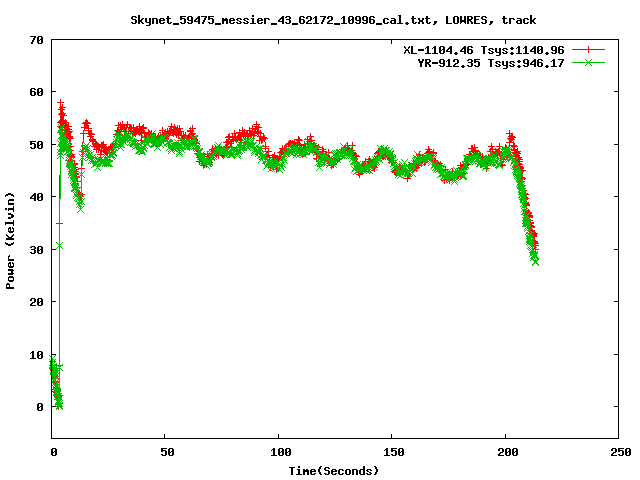The height and width of the screenshot is (480, 640).
Task: Click the y-axis tick label 60
Action: (36, 92)
